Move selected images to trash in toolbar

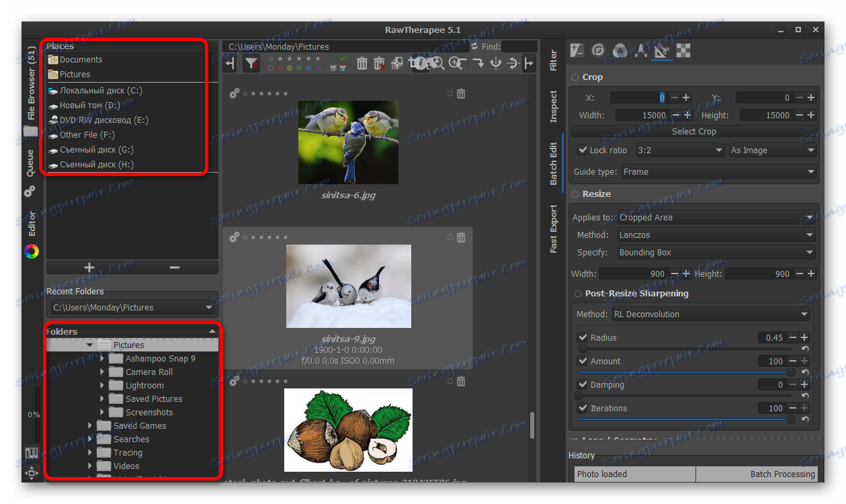pos(362,63)
